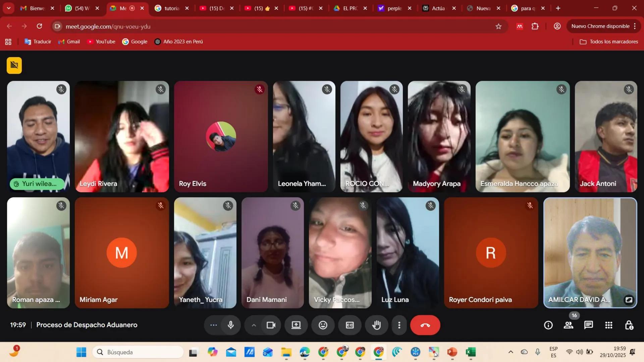The width and height of the screenshot is (644, 362).
Task: Expand audio options ellipsis beside microphone
Action: click(213, 325)
